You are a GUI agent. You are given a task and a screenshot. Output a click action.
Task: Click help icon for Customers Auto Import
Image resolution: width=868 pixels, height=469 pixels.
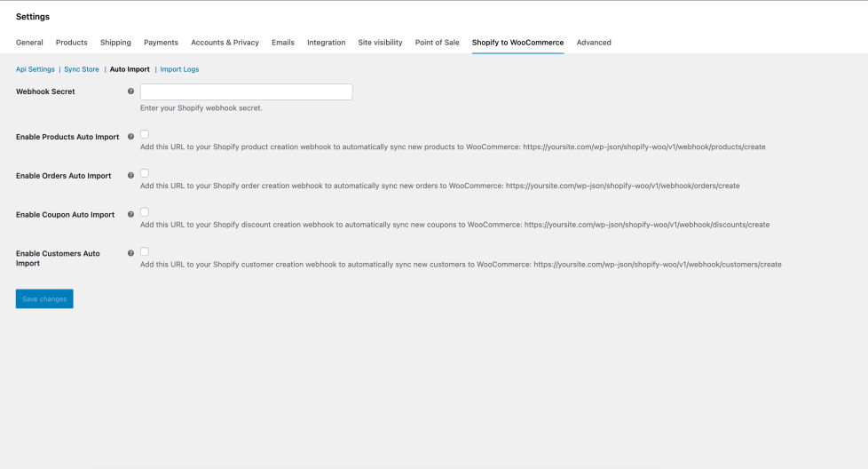coord(131,253)
